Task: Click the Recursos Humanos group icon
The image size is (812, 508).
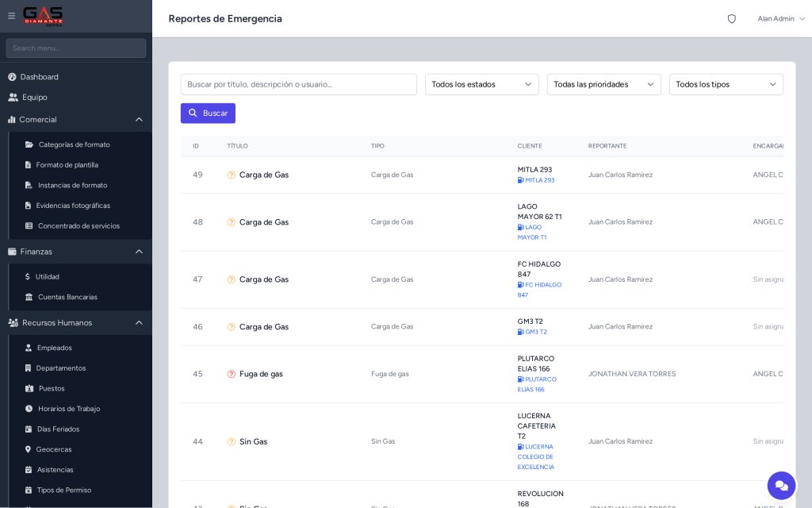Action: click(x=13, y=322)
